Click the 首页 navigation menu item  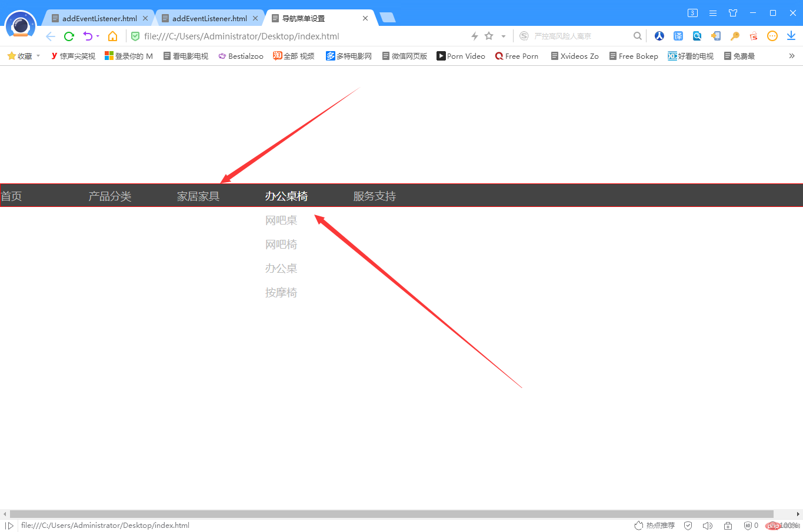(11, 196)
